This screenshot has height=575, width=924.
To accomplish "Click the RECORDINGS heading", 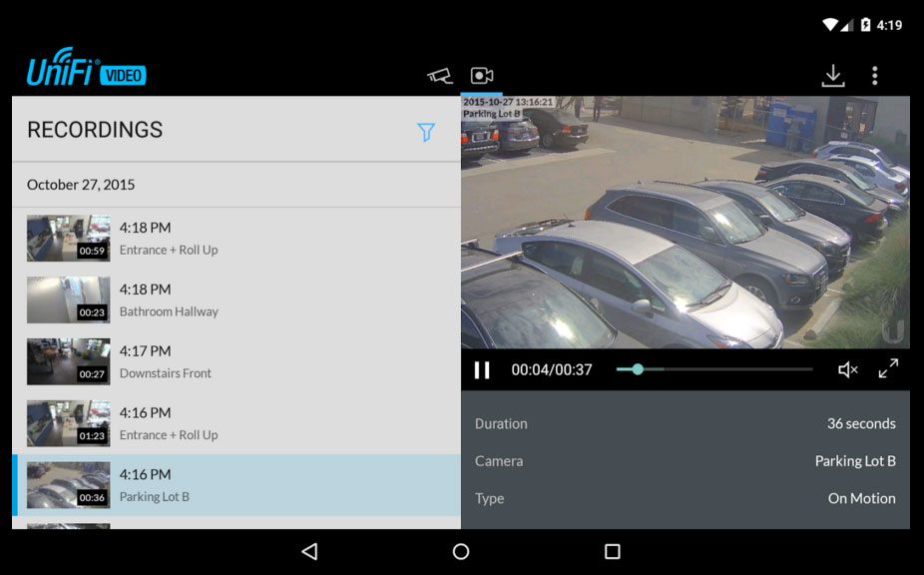I will click(95, 130).
